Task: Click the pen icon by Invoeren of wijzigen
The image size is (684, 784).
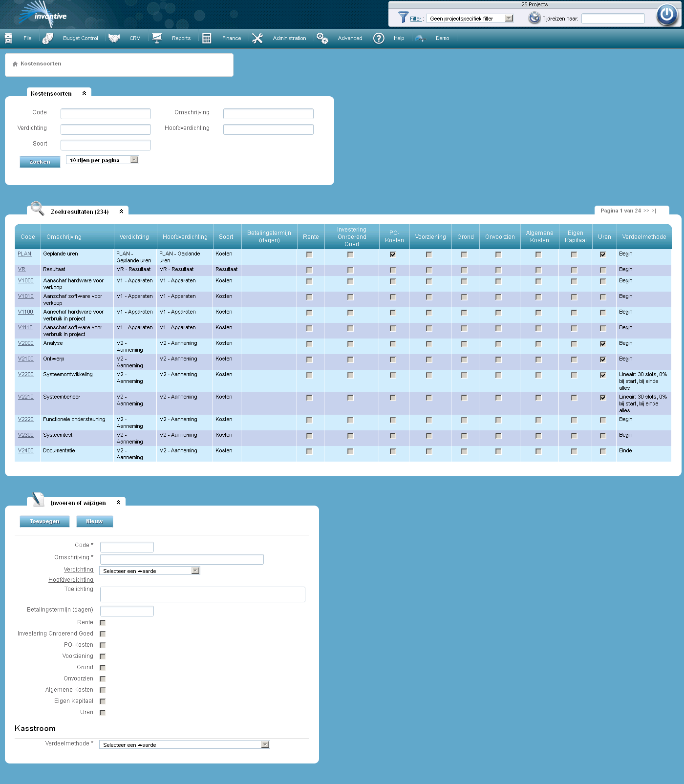Action: click(x=38, y=499)
